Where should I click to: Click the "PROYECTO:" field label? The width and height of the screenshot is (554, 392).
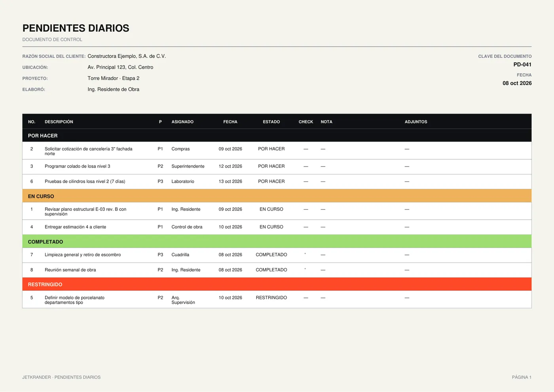point(35,78)
